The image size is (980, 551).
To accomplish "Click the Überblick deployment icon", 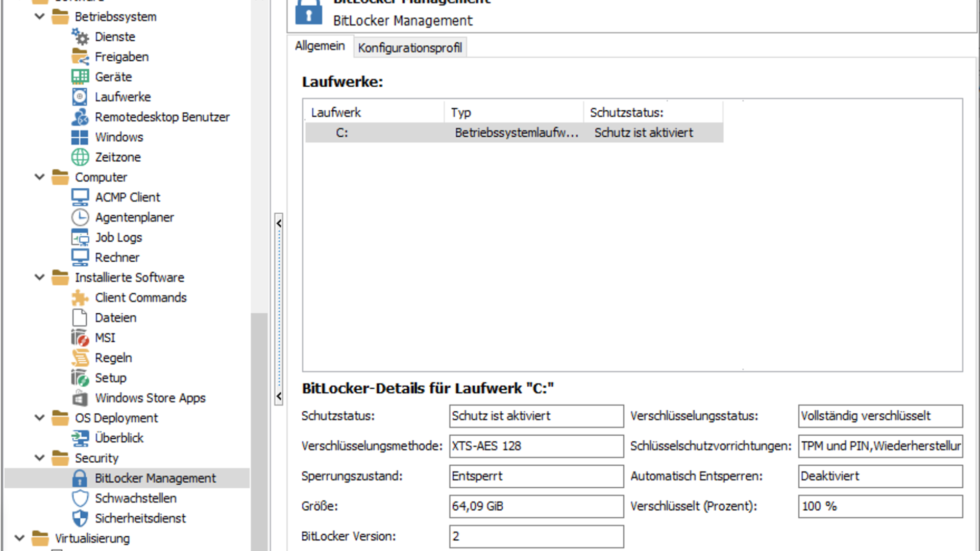I will [80, 438].
